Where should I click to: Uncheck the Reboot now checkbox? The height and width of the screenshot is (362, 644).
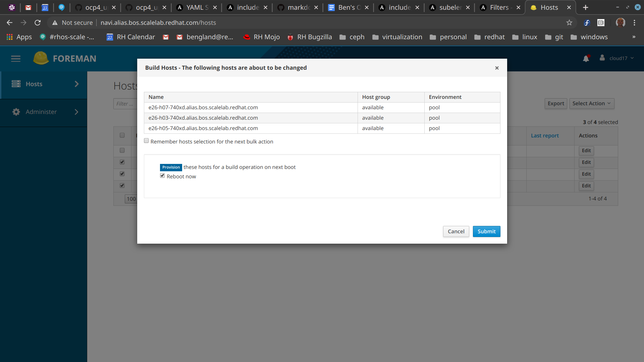click(x=162, y=176)
